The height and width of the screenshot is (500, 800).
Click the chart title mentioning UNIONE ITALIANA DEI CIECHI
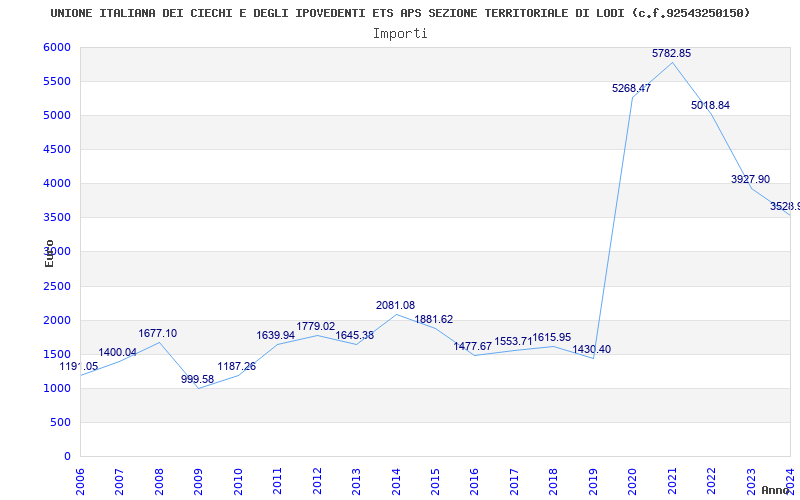(x=400, y=13)
